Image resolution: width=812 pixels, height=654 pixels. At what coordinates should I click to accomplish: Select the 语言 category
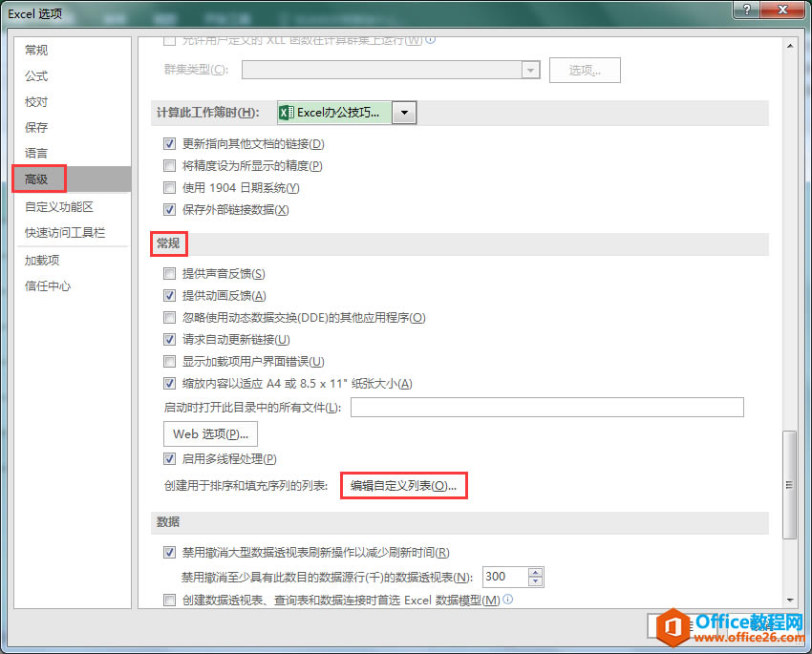point(73,153)
